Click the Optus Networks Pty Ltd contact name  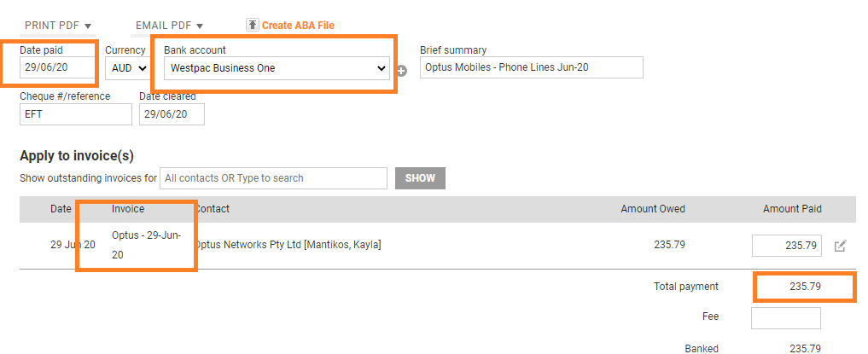[288, 245]
